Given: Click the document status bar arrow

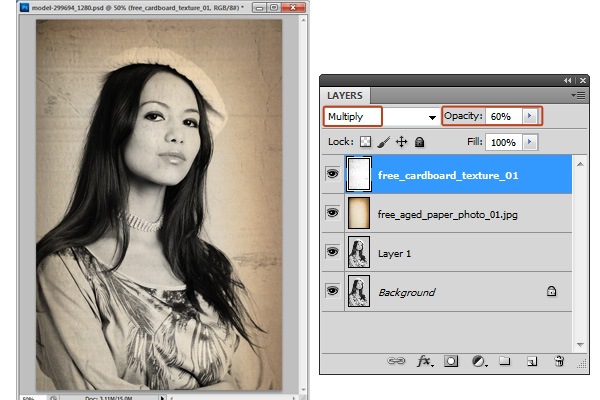Looking at the screenshot, I should pyautogui.click(x=162, y=398).
